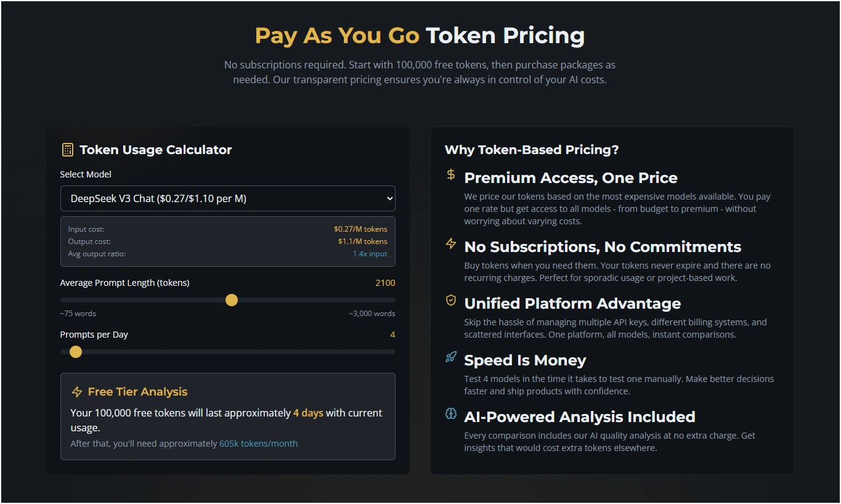Screen dimensions: 841x504
Task: Click the AI-Powered Analysis Included heading
Action: (579, 417)
